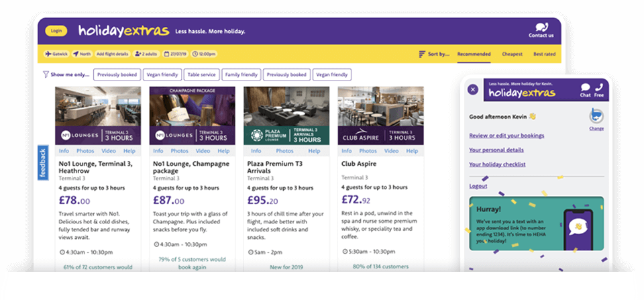The width and height of the screenshot is (644, 300).
Task: Click the Plaza Premium T3 Arrivals title
Action: point(275,167)
